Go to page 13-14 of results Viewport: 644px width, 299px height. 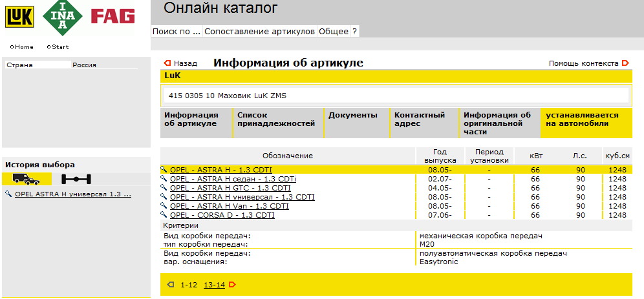point(215,285)
